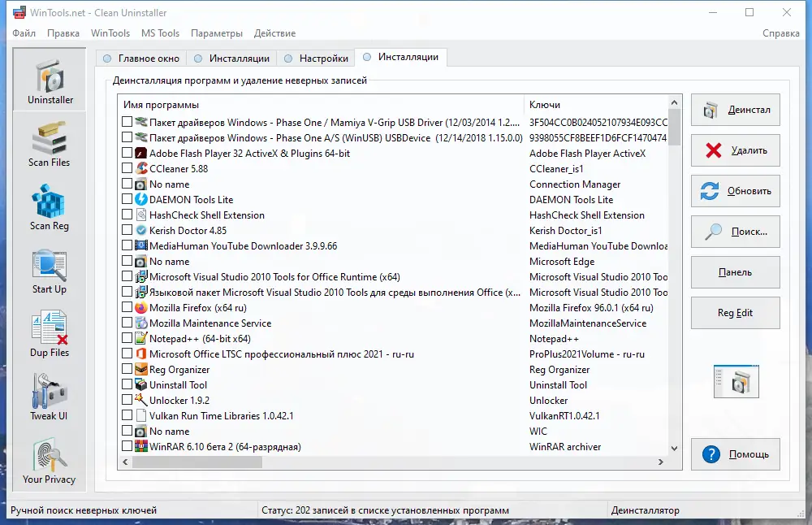This screenshot has height=525, width=812.
Task: Click the right arrow of horizontal scrollbar
Action: pyautogui.click(x=661, y=462)
